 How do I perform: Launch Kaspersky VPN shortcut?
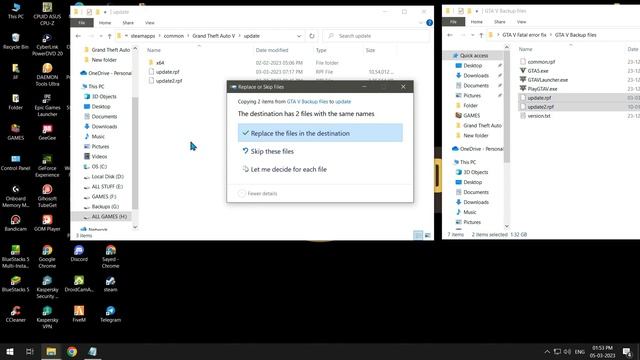[x=47, y=318]
